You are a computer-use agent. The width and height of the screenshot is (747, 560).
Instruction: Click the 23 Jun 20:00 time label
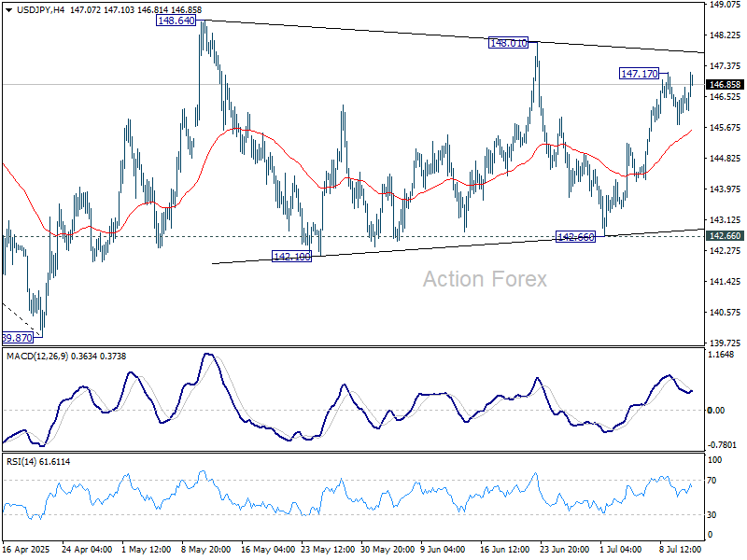tap(564, 549)
